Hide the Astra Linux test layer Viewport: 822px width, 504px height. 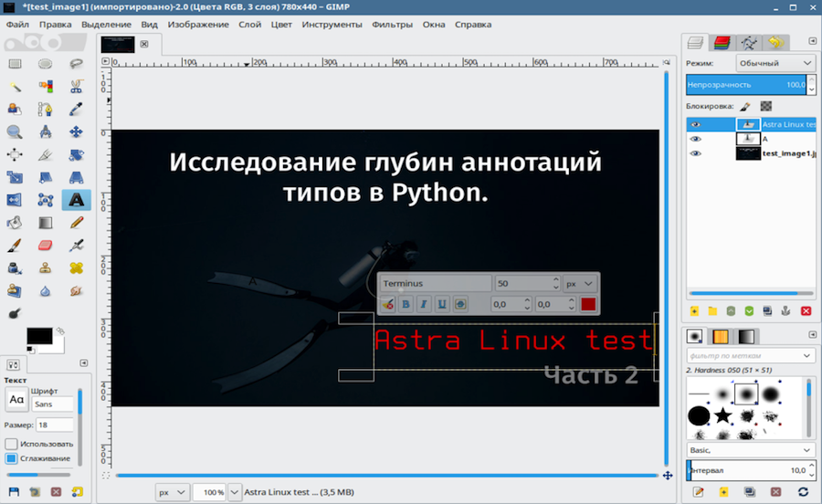tap(696, 124)
